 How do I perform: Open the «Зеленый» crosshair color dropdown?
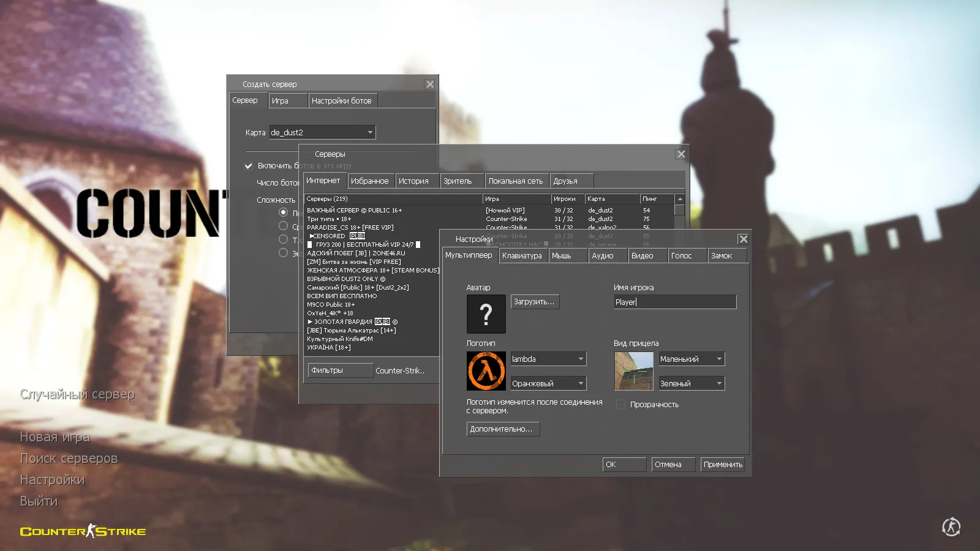[692, 383]
